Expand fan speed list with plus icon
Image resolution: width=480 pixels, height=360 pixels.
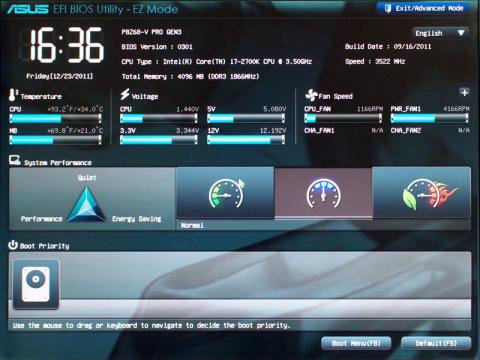[x=464, y=92]
